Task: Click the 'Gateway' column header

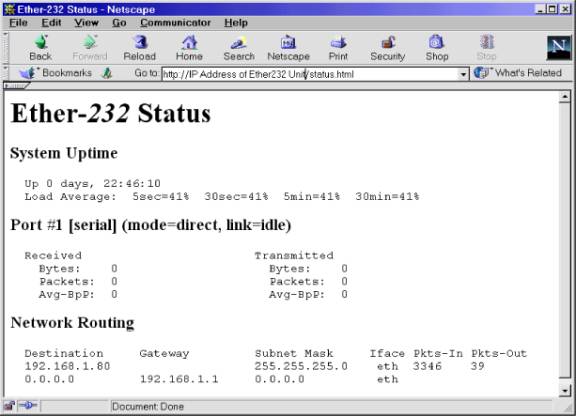Action: (164, 354)
